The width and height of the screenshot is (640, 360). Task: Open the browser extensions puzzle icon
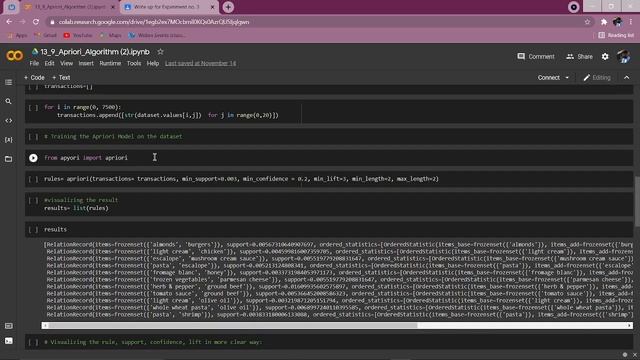pyautogui.click(x=604, y=22)
